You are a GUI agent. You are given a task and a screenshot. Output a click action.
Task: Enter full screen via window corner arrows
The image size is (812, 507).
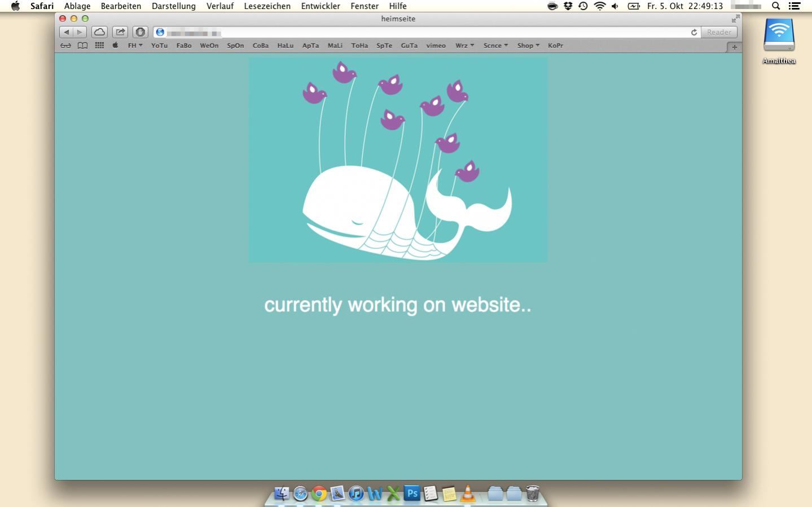(x=735, y=19)
